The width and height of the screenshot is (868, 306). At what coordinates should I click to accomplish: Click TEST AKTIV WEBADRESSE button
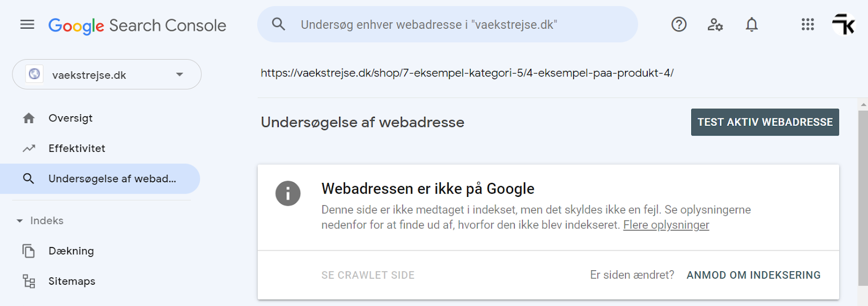(x=765, y=122)
